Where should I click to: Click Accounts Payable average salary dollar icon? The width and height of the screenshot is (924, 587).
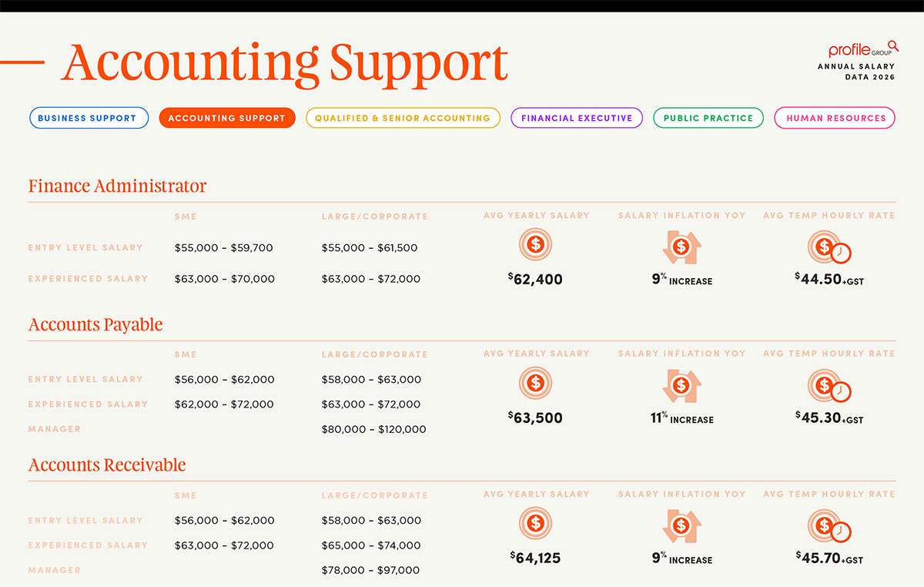click(x=536, y=383)
